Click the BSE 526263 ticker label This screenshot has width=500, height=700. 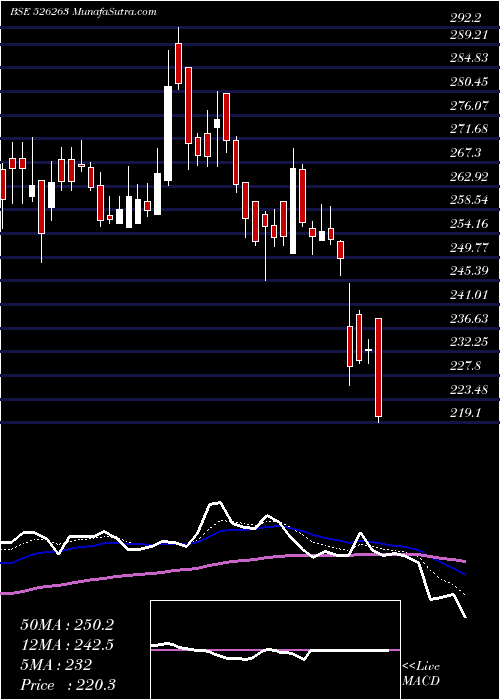39,12
